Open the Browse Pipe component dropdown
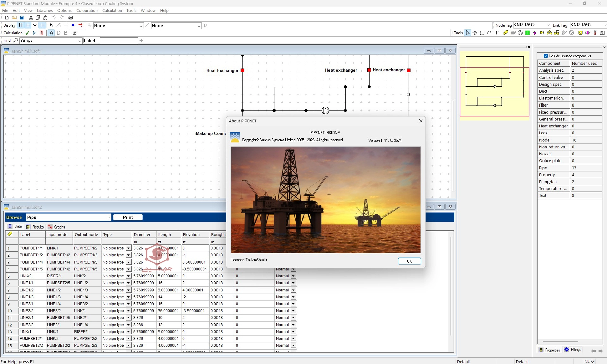The image size is (607, 364). pyautogui.click(x=108, y=217)
